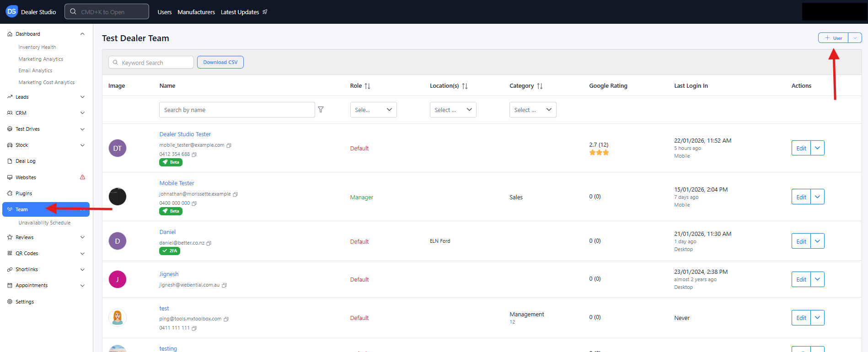Open the Category filter dropdown

coord(533,110)
